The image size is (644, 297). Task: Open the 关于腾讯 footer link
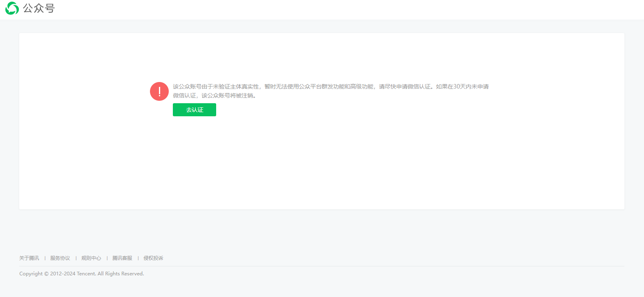29,258
